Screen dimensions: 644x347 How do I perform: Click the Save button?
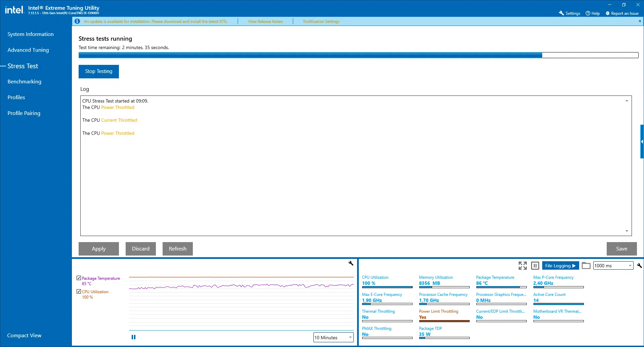click(622, 249)
